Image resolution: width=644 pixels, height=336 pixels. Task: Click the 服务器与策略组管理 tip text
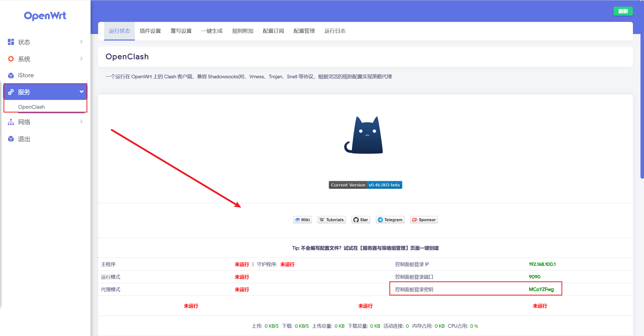pos(384,248)
